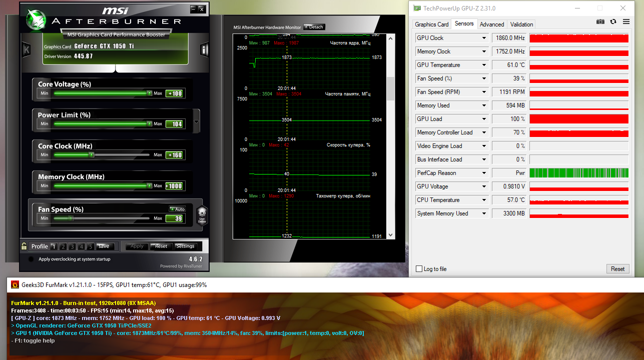Detach the Hardware Monitor panel
This screenshot has width=644, height=360.
click(314, 27)
